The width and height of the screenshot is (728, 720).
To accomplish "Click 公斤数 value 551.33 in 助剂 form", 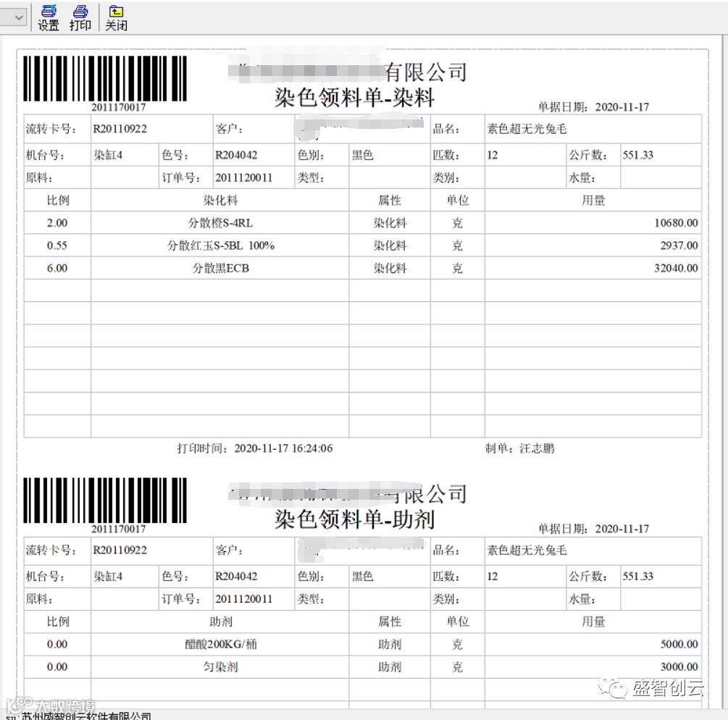I will click(x=638, y=577).
